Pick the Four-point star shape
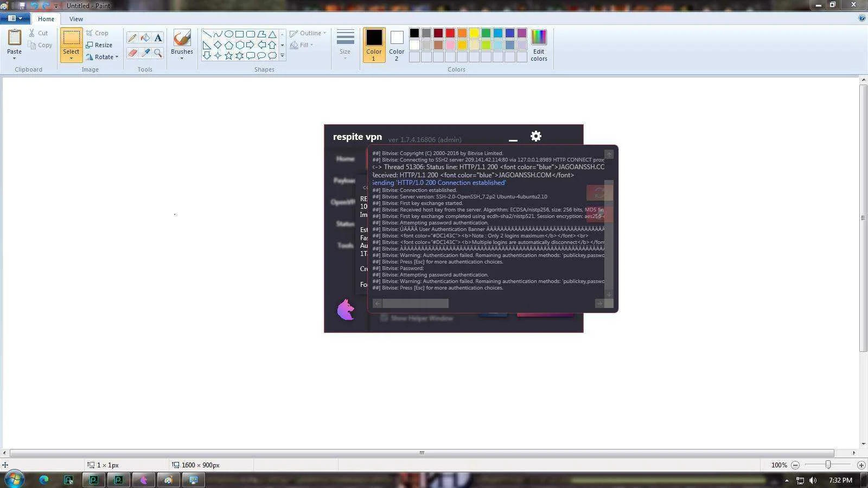 click(218, 55)
